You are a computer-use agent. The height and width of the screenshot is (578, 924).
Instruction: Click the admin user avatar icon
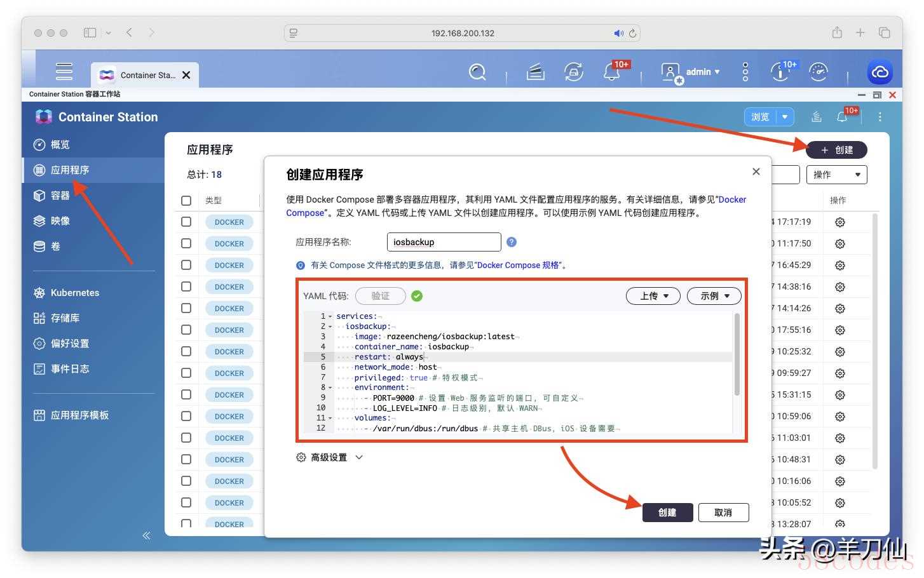point(671,73)
